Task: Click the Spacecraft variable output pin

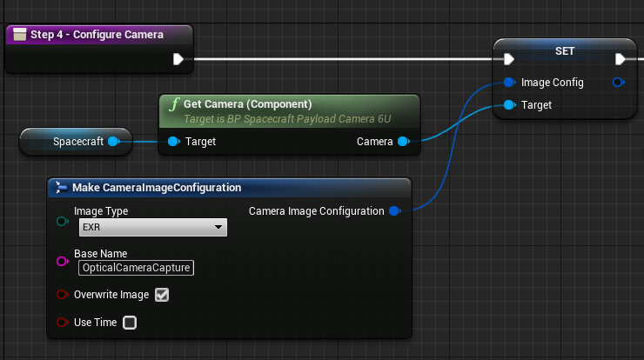Action: (113, 141)
